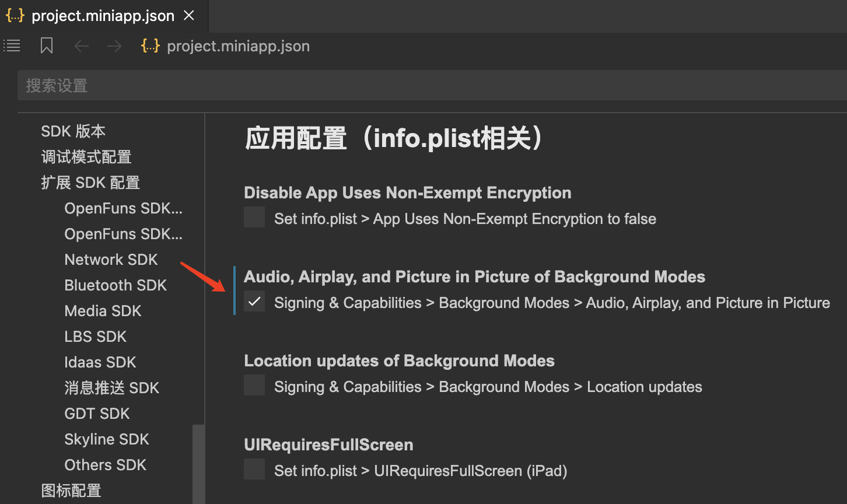Enable Disable App Uses Non-Exempt Encryption checkbox
The image size is (847, 504).
tap(254, 218)
